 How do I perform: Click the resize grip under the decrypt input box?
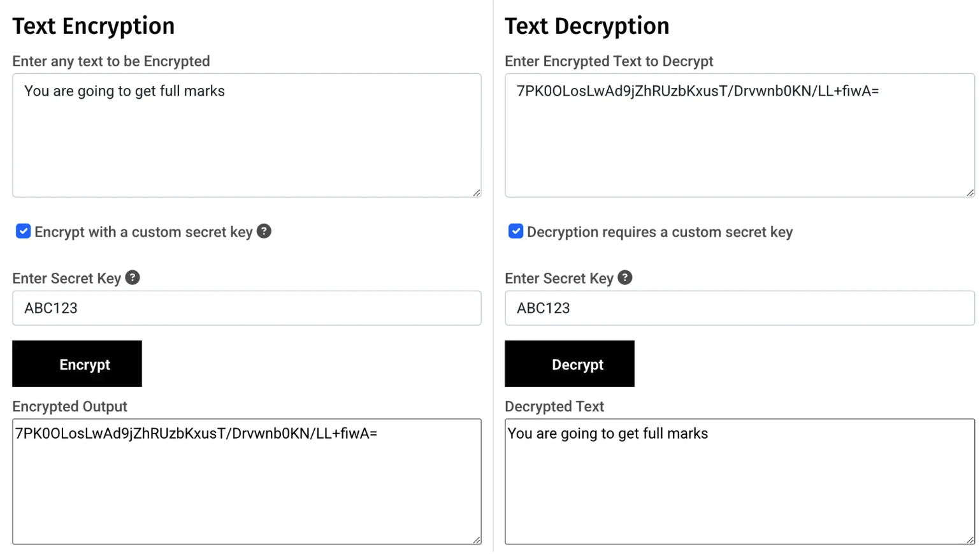coord(969,191)
